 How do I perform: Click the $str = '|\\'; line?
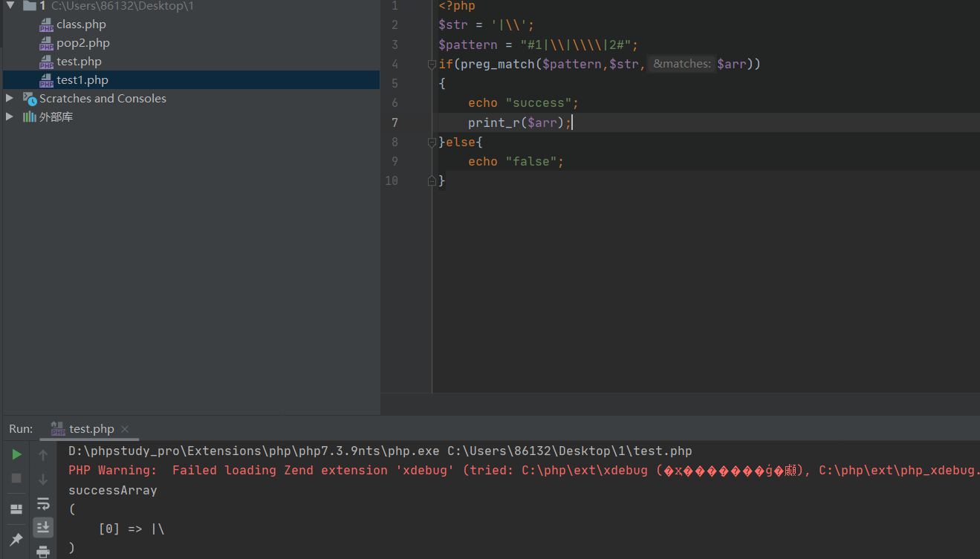point(486,25)
